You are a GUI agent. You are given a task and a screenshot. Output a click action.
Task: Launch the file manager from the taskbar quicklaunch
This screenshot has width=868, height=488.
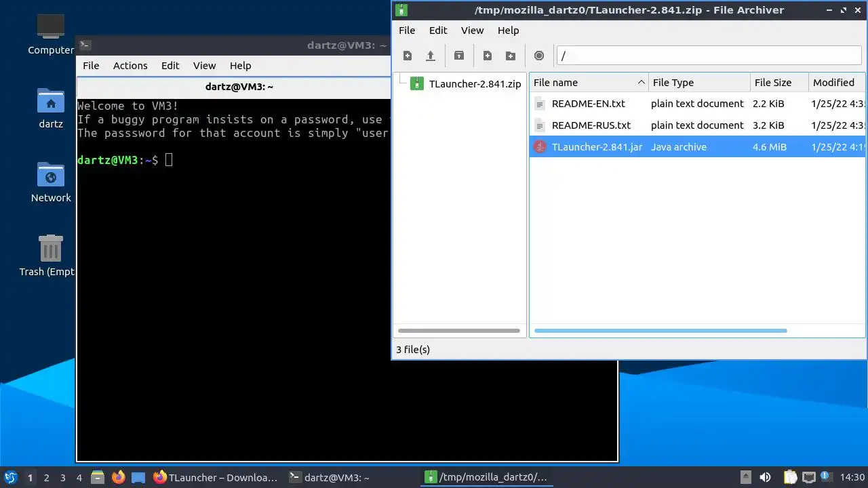point(98,477)
